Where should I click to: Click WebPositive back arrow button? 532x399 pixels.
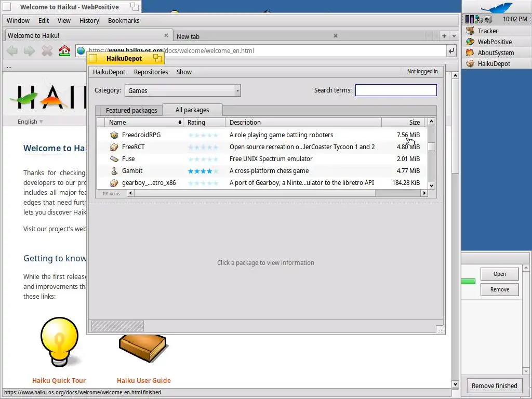[12, 51]
